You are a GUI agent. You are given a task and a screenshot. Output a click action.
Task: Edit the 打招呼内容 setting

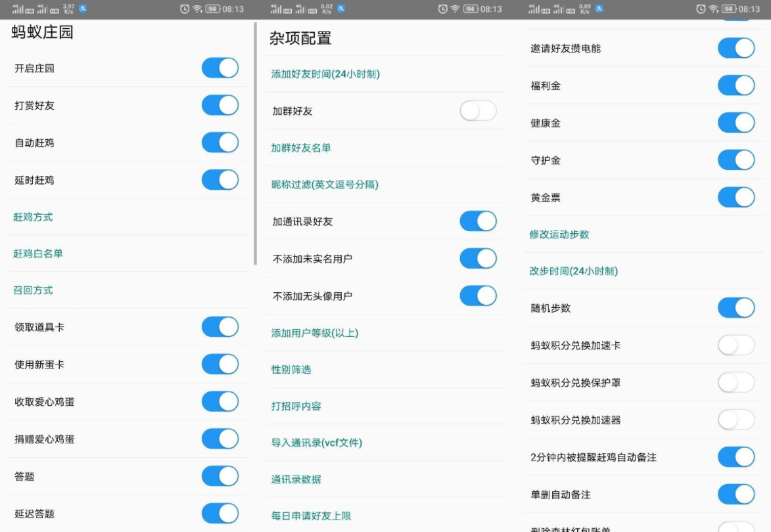[386, 407]
